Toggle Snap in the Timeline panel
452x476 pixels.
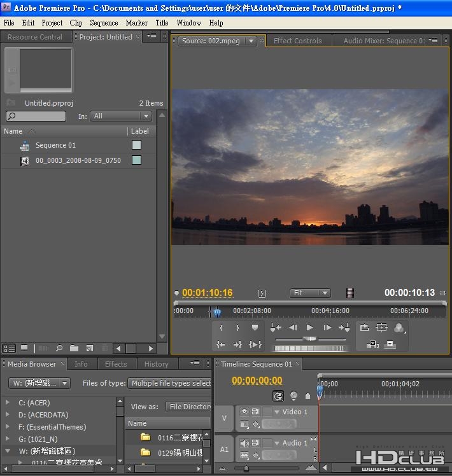click(x=278, y=395)
